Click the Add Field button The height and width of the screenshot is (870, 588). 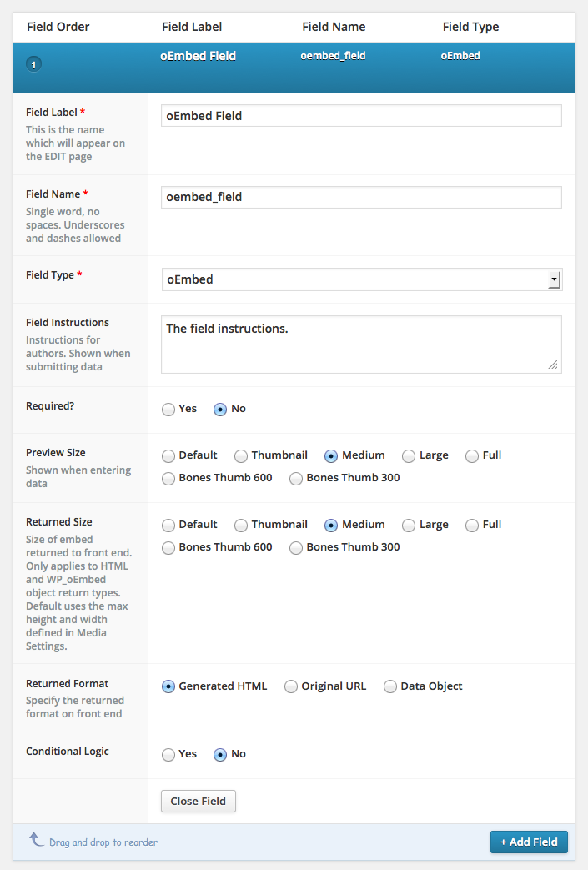pos(529,842)
